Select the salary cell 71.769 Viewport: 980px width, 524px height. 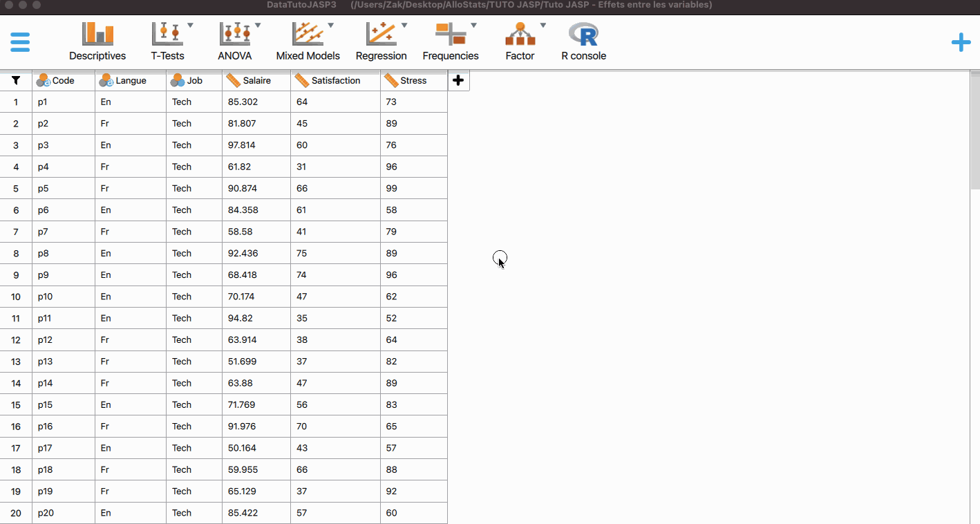click(x=256, y=404)
